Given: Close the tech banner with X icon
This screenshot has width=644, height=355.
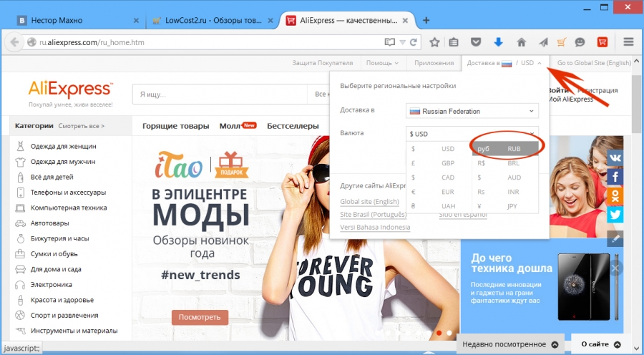Looking at the screenshot, I should click(x=615, y=269).
